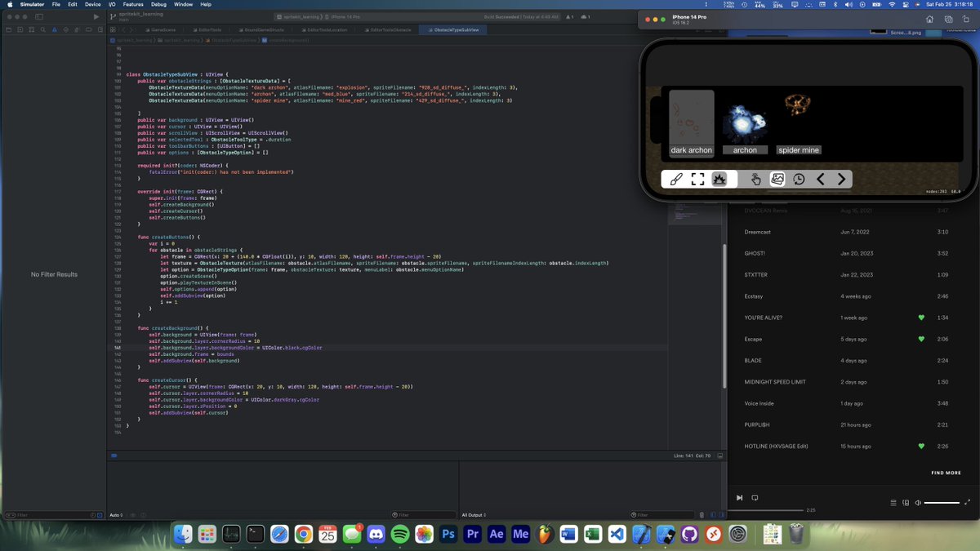Open the I/O menu

[x=111, y=4]
